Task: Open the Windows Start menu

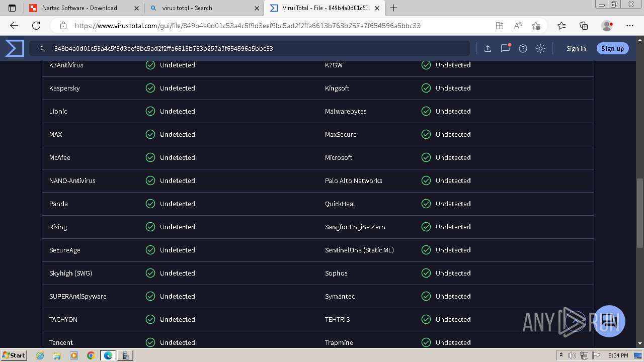Action: click(14, 355)
